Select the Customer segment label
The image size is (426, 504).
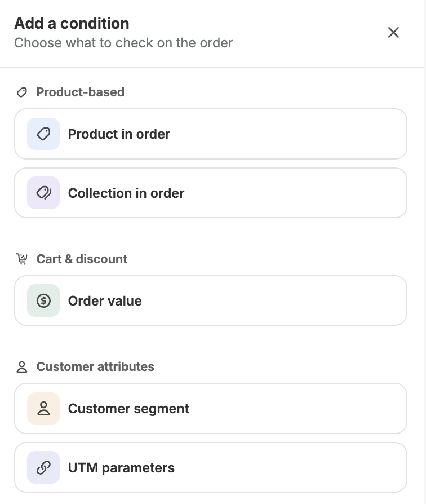pos(128,409)
